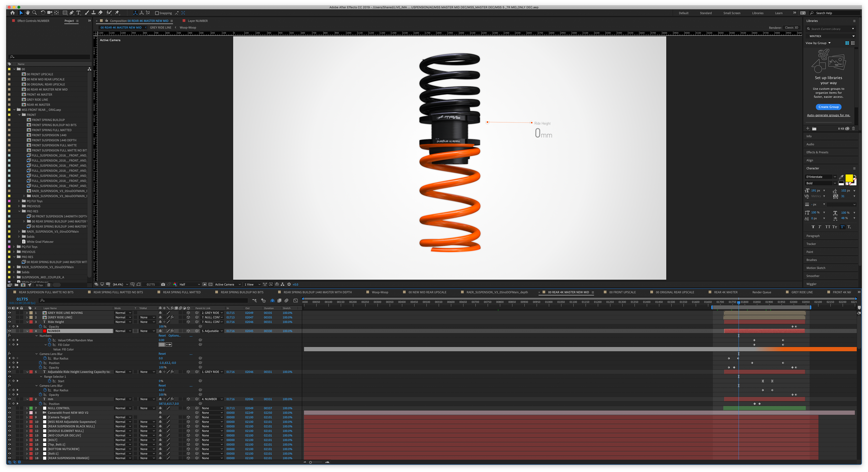Open the show channel RGB icon

coord(175,285)
